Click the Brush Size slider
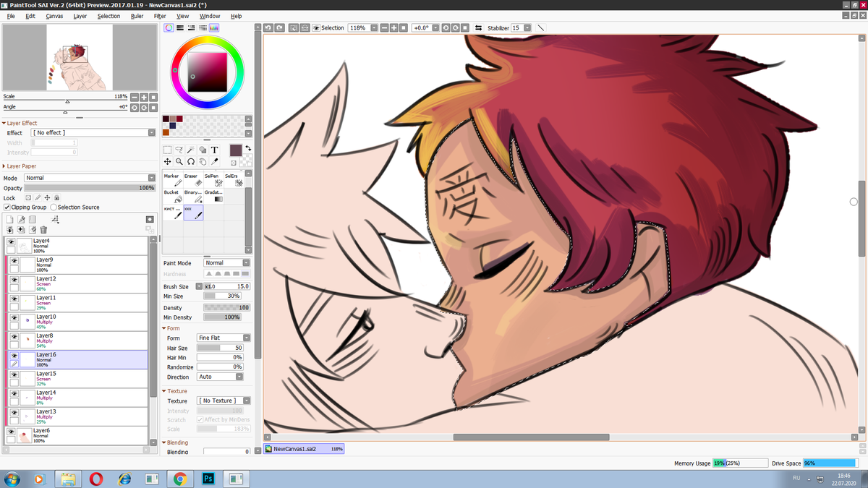 (x=227, y=286)
